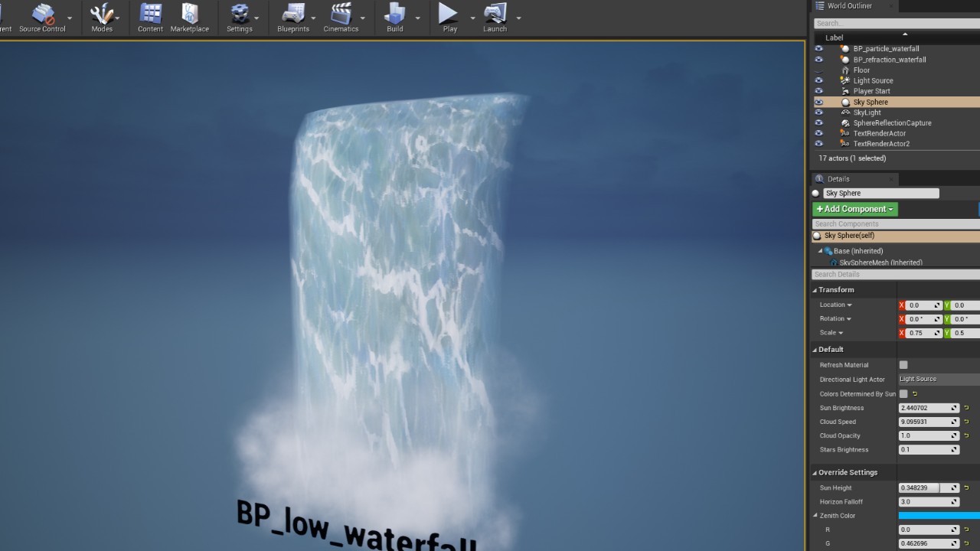This screenshot has width=980, height=551.
Task: Switch to the World Outliner tab
Action: point(849,6)
